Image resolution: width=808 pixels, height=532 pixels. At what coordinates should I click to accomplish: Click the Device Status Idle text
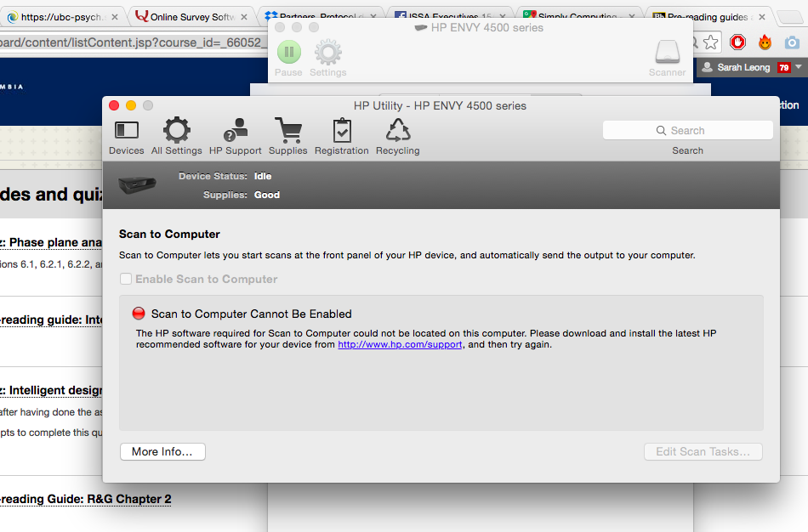(225, 176)
